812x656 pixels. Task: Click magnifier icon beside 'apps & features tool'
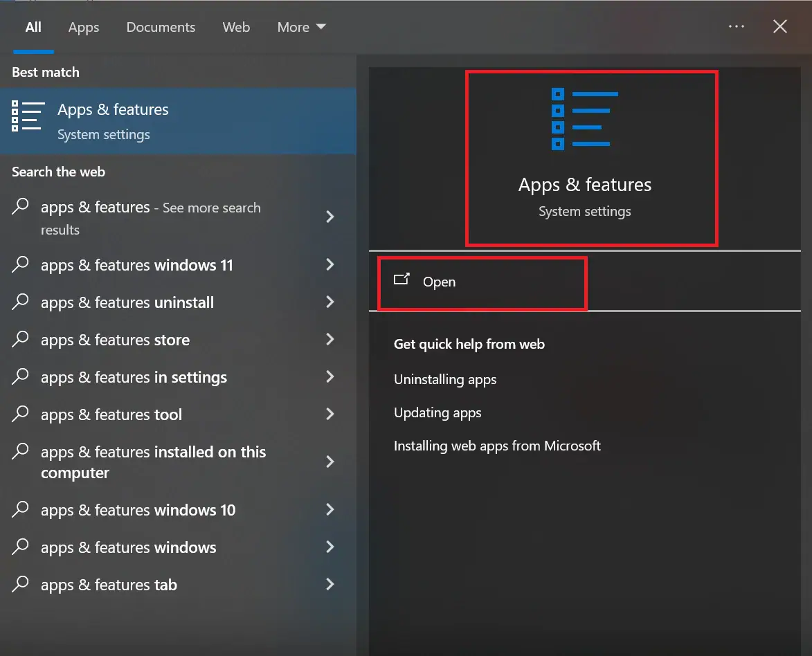point(21,414)
